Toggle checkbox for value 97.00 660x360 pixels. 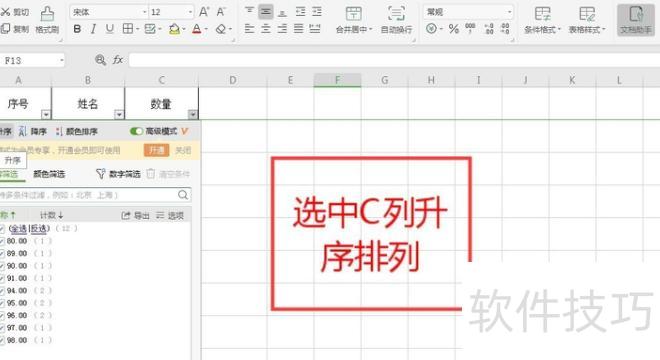tap(2, 328)
